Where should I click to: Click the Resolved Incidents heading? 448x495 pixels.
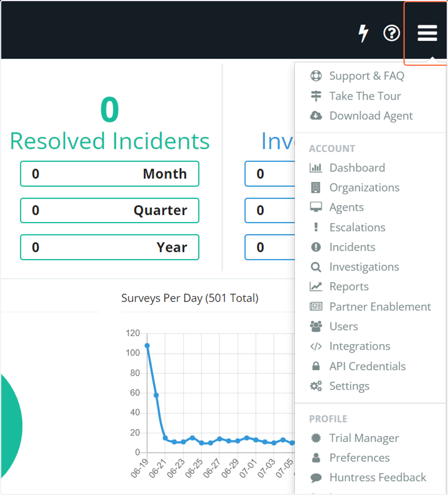pyautogui.click(x=110, y=141)
